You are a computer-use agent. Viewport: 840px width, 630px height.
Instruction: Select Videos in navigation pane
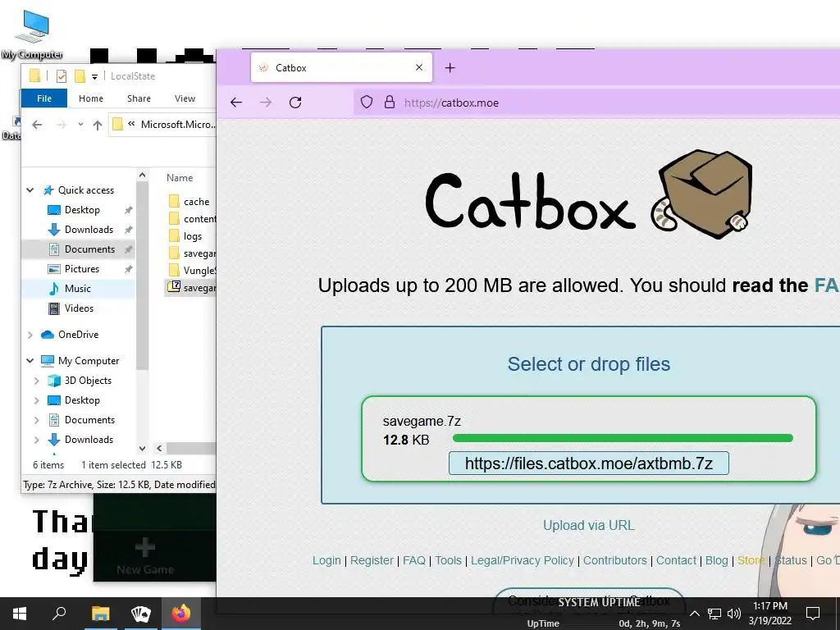(x=79, y=308)
